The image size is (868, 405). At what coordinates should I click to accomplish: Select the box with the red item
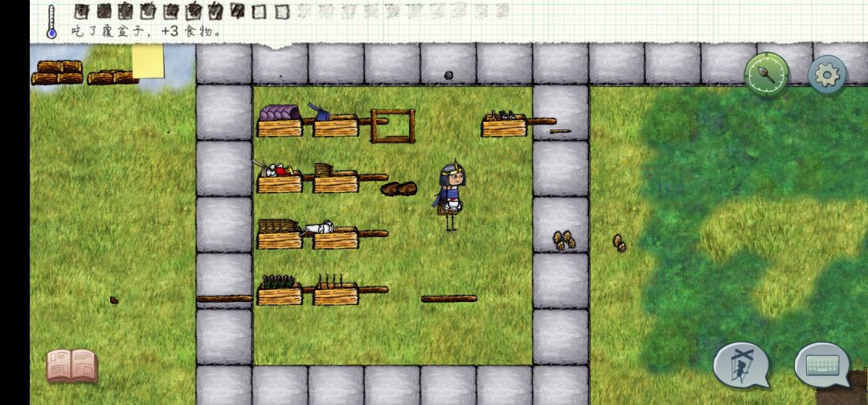point(280,177)
